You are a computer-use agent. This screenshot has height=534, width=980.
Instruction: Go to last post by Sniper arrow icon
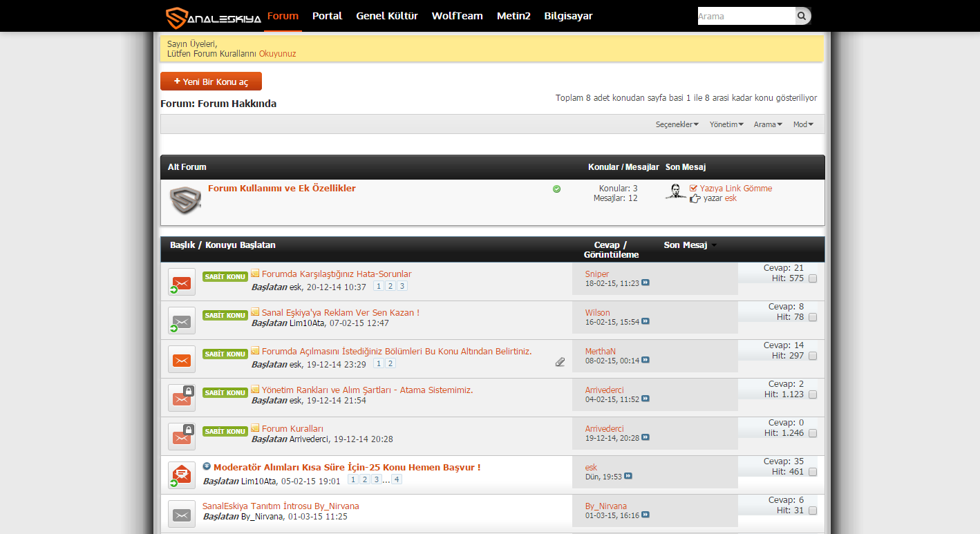pyautogui.click(x=646, y=283)
